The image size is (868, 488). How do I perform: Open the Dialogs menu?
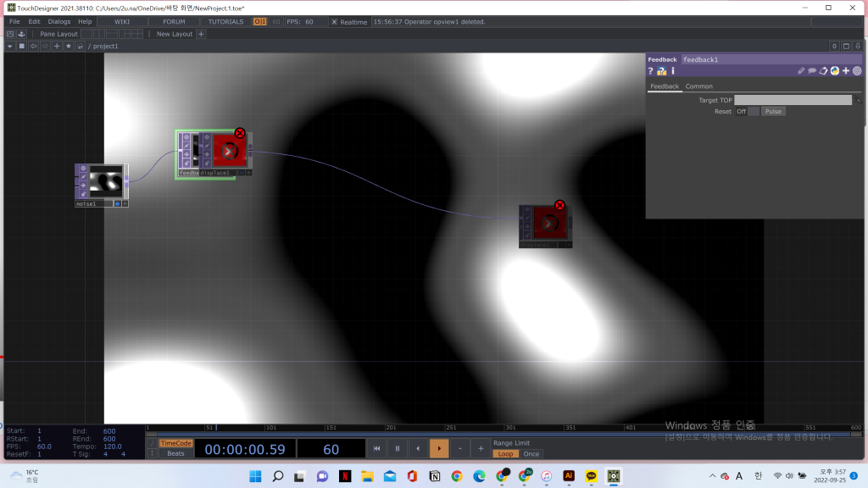(59, 21)
